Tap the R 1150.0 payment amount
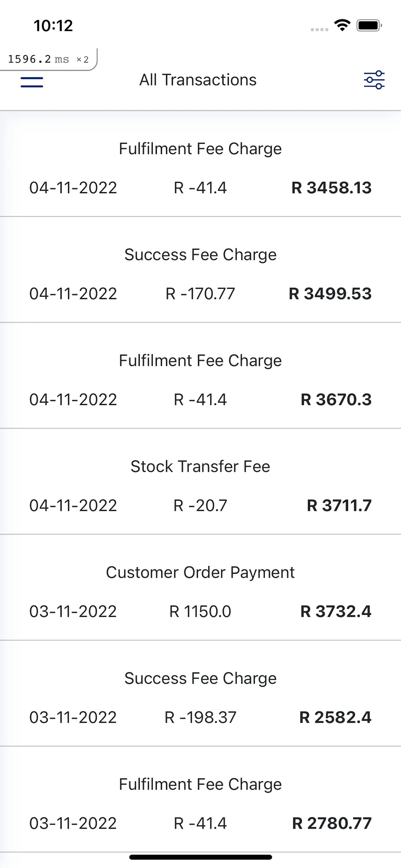 point(200,611)
